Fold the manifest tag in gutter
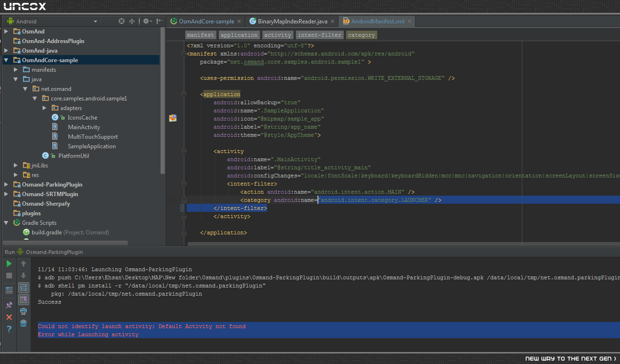 (184, 54)
